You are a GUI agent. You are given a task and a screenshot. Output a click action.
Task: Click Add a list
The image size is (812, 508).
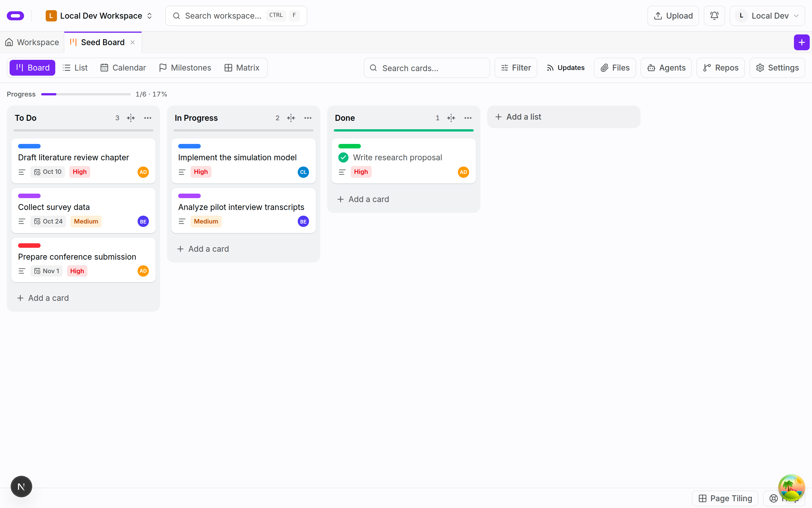563,117
